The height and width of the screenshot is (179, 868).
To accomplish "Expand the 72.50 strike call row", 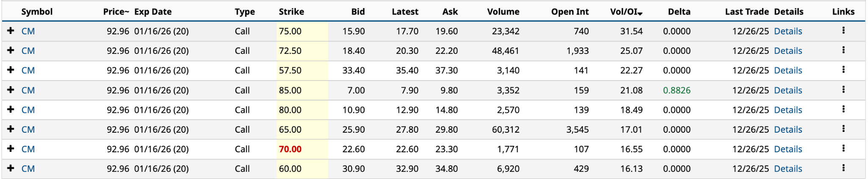I will click(11, 50).
